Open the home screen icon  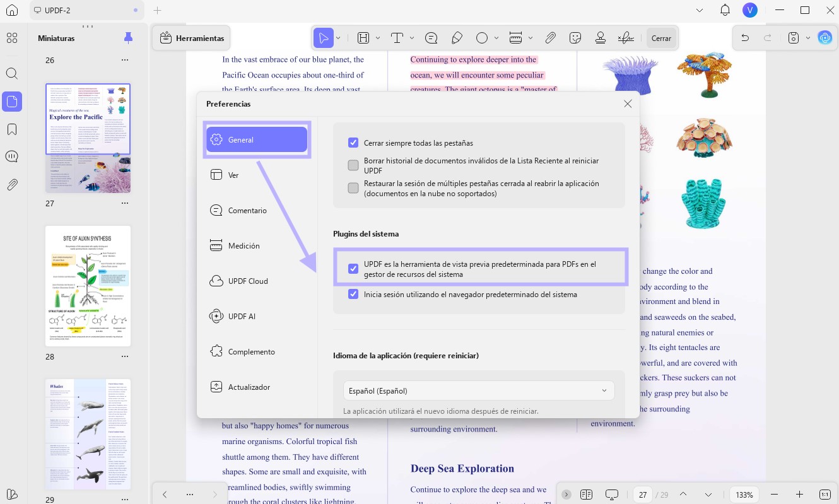click(11, 11)
